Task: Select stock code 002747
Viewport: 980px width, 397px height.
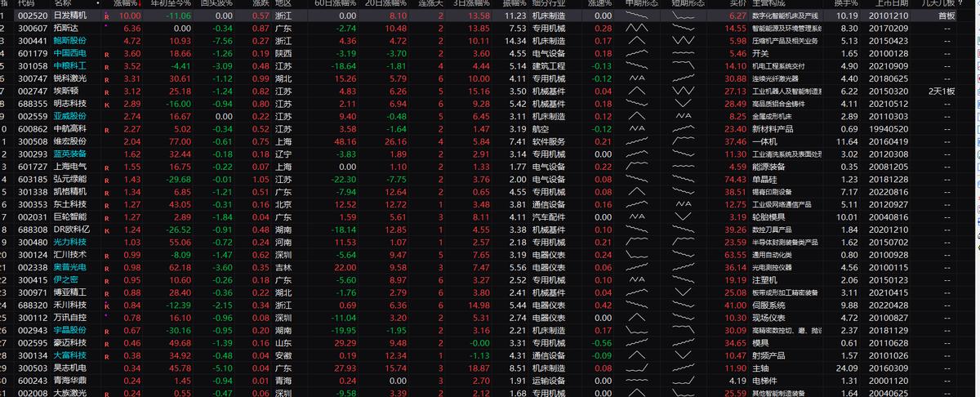Action: [32, 91]
